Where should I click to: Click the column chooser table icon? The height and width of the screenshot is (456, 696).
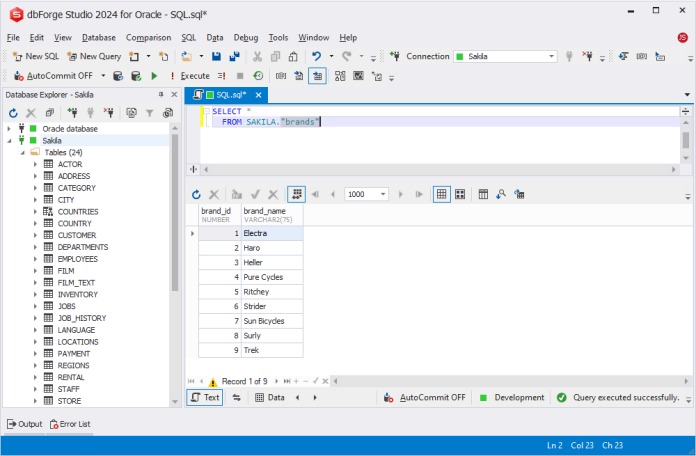[483, 194]
